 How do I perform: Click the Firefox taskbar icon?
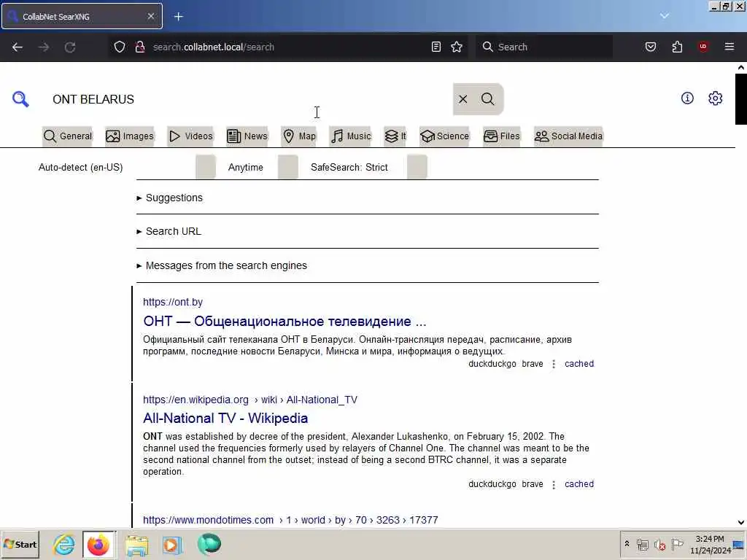click(x=98, y=544)
